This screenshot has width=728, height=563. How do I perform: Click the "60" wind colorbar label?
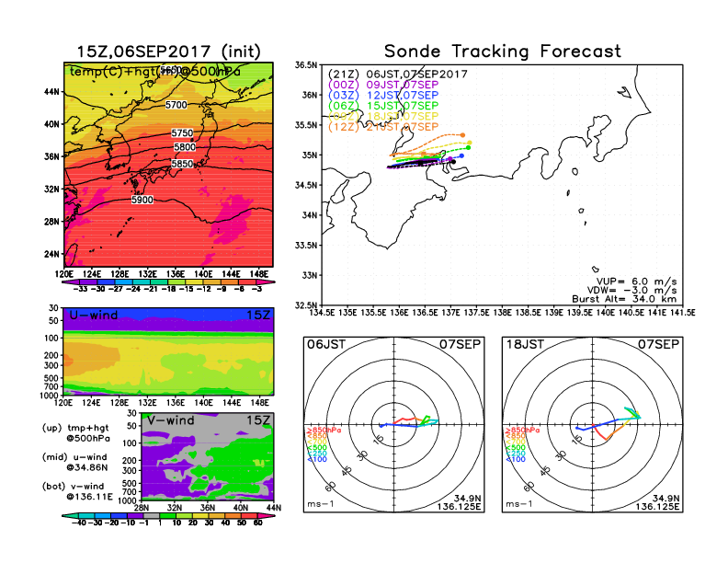258,523
